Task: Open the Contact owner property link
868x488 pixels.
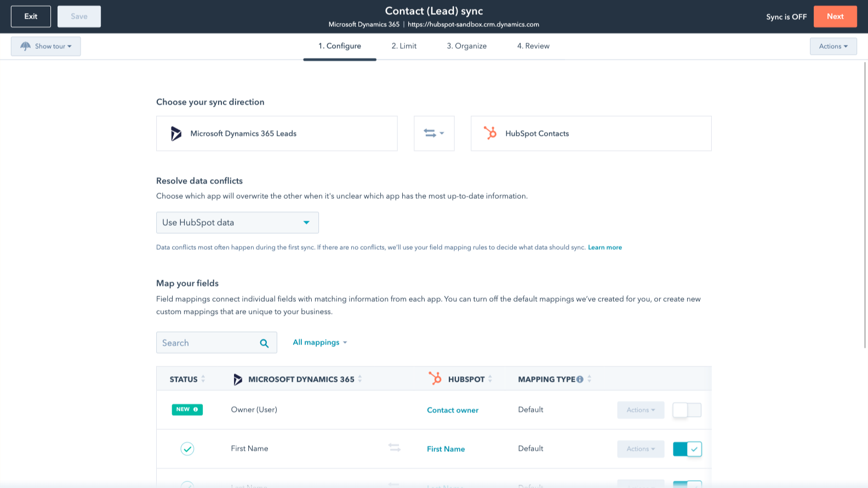Action: tap(453, 410)
